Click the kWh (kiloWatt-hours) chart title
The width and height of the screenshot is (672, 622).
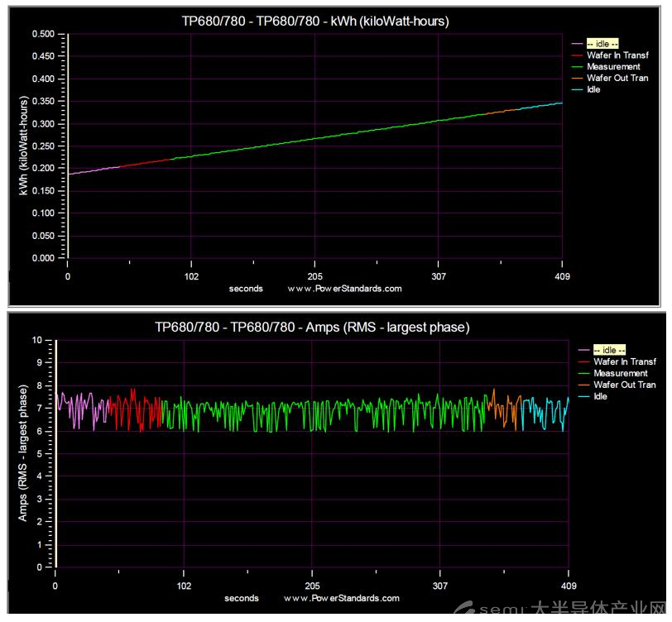coord(315,22)
